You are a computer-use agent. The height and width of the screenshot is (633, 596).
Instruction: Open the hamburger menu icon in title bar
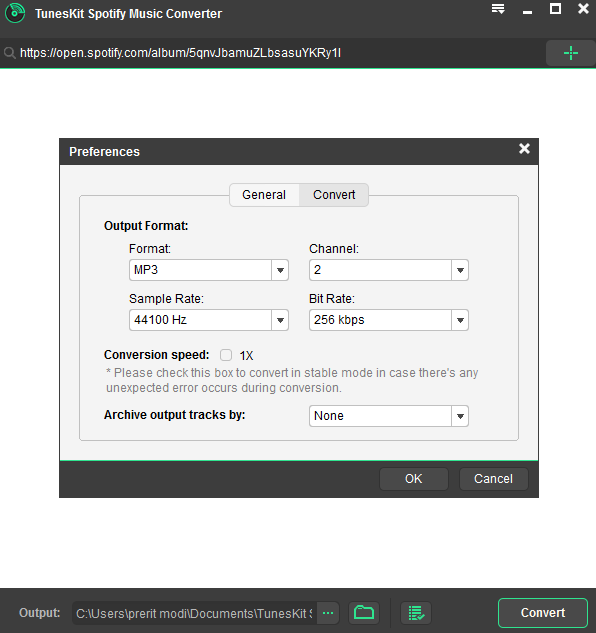point(498,9)
